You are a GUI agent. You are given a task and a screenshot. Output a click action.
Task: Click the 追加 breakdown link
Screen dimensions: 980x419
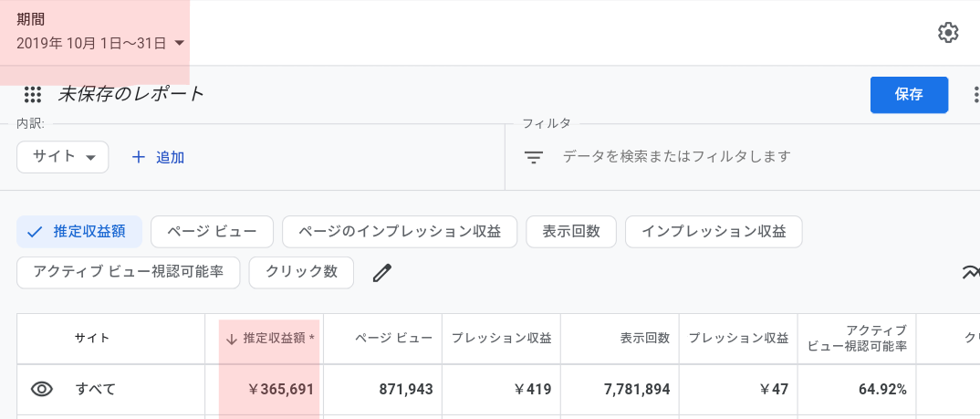click(x=170, y=158)
